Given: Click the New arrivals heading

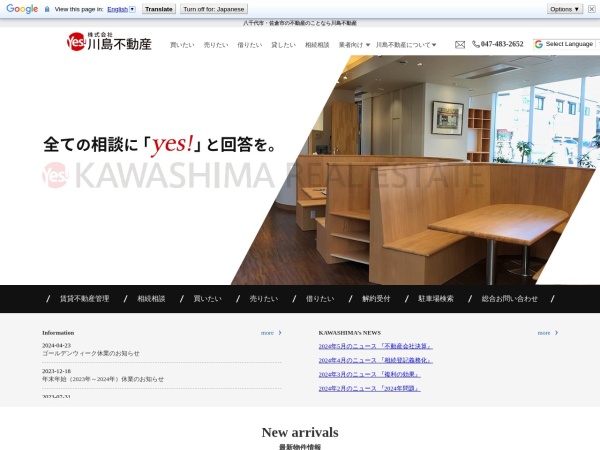Looking at the screenshot, I should pyautogui.click(x=300, y=432).
